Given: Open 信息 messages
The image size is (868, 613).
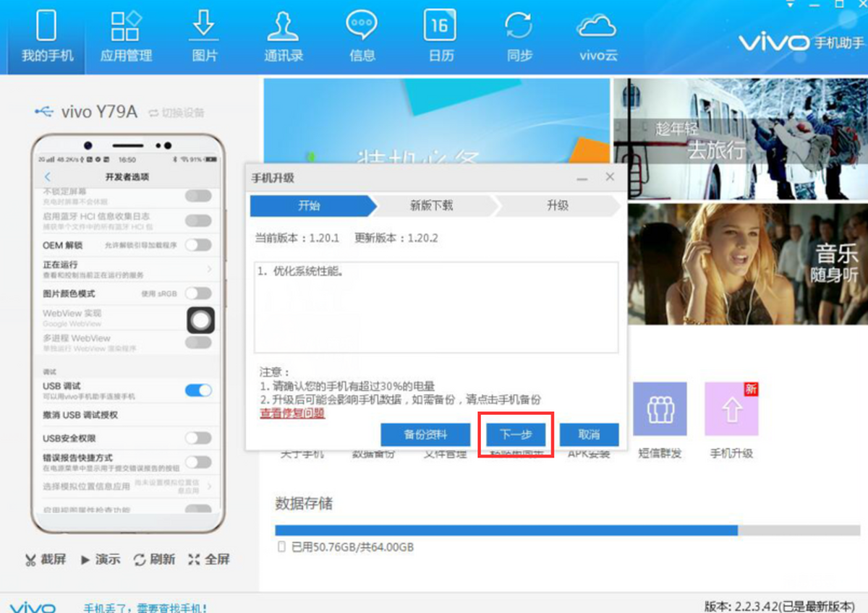Looking at the screenshot, I should pyautogui.click(x=362, y=36).
